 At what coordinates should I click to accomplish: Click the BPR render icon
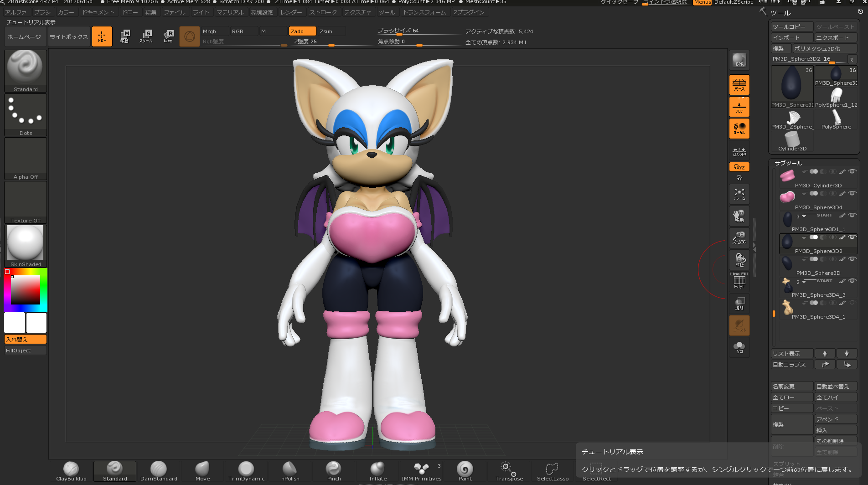click(739, 60)
